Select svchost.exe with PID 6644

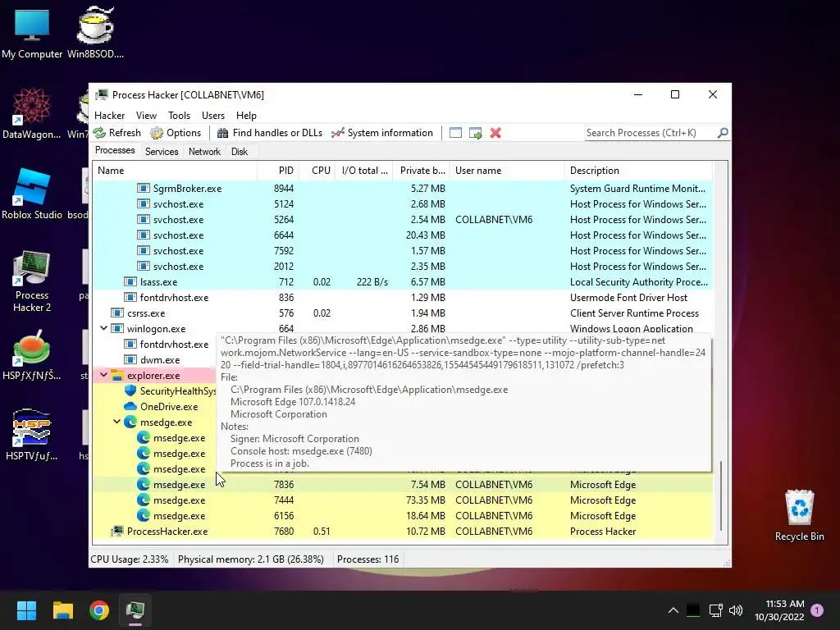[x=403, y=235]
